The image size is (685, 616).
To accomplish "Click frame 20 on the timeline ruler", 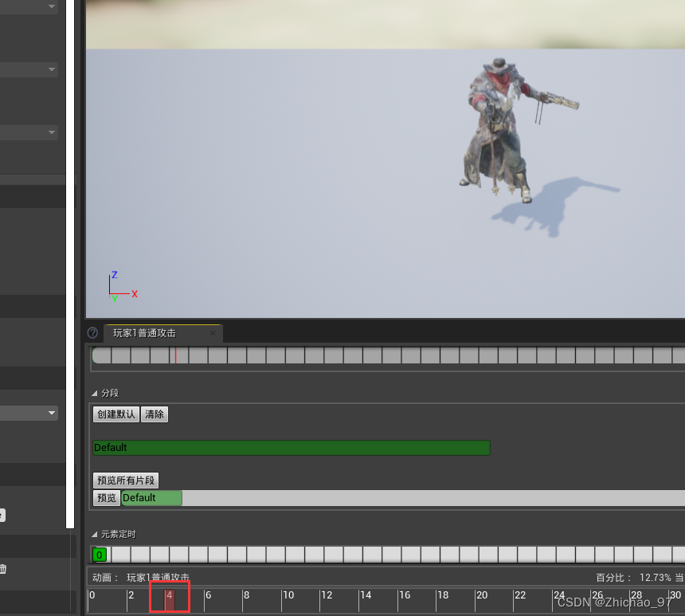I will [481, 595].
